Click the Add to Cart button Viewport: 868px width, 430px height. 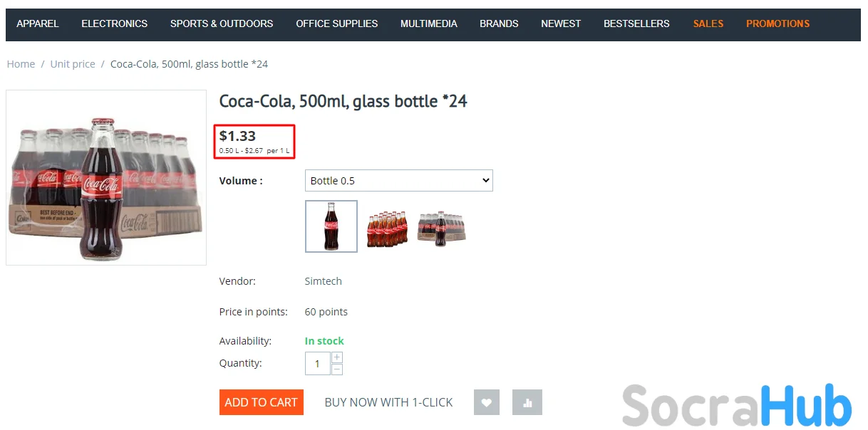point(261,402)
